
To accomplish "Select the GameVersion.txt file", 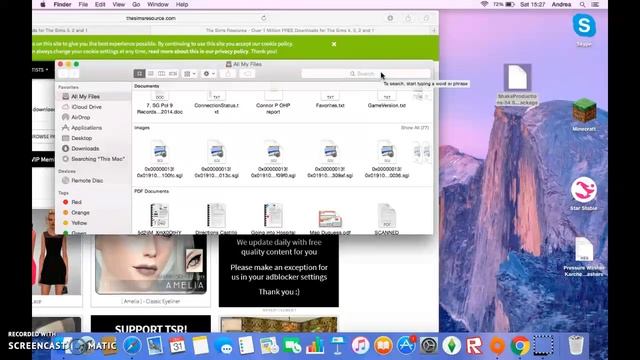I will pos(387,100).
